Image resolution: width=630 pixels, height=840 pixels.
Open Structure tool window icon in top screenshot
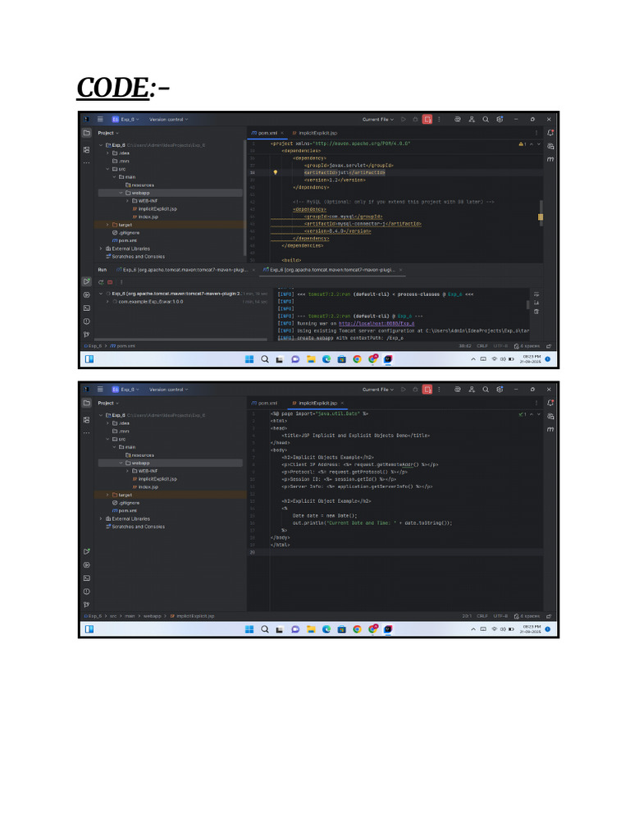tap(87, 150)
